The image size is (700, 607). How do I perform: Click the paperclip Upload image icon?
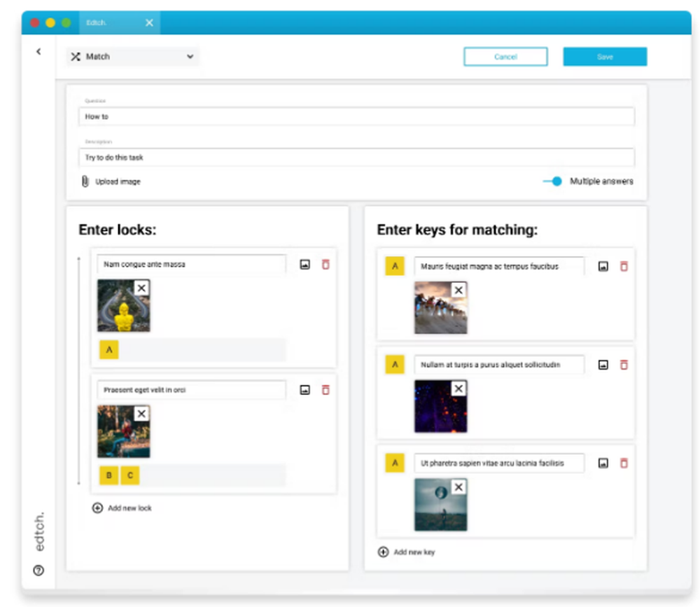pyautogui.click(x=84, y=181)
